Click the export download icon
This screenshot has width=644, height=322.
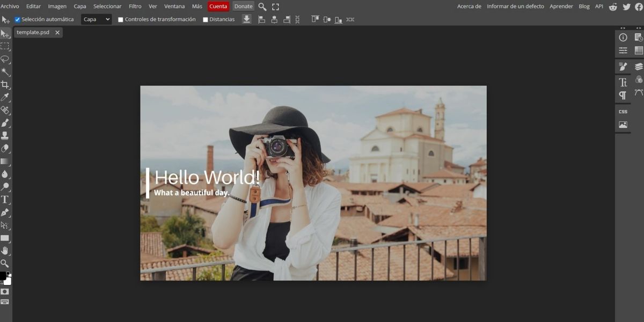246,19
